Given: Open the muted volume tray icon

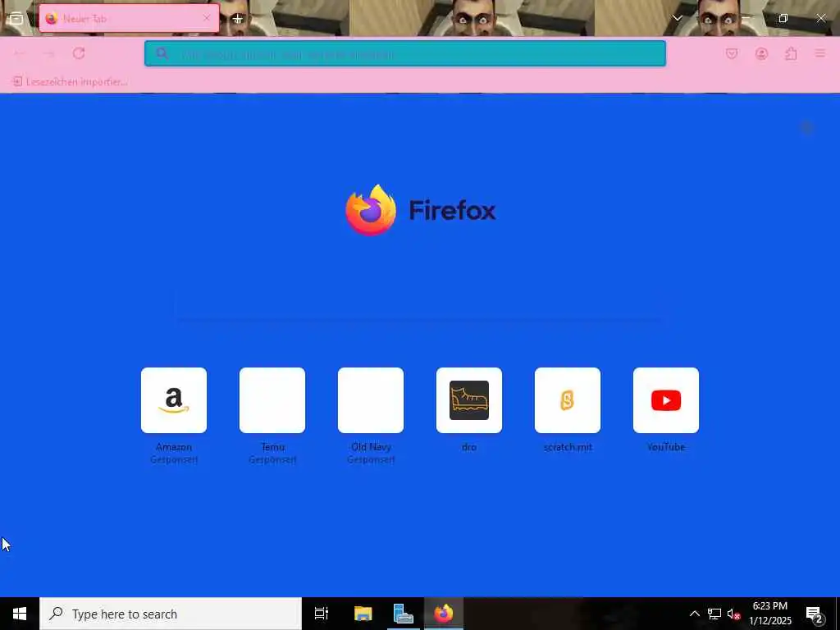Looking at the screenshot, I should [x=733, y=614].
